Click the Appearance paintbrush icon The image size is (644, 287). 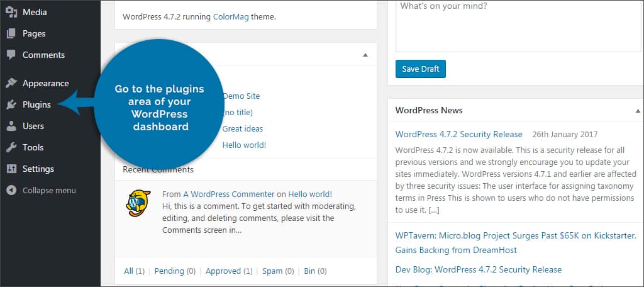[11, 83]
